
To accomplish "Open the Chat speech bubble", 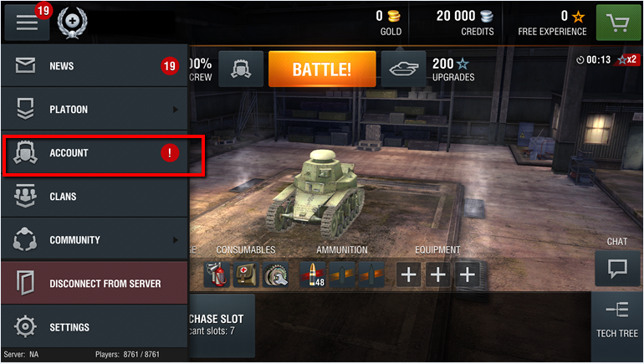I will click(x=617, y=269).
